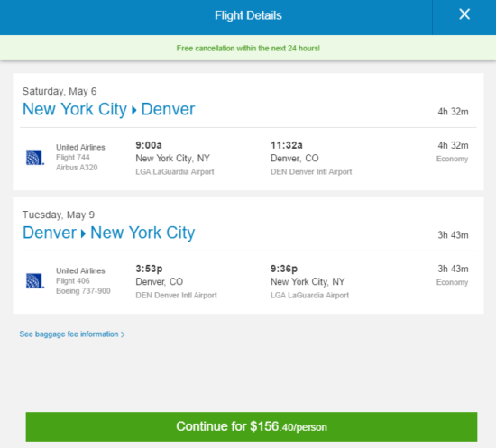Click Saturday, May 6 date label

tap(60, 91)
